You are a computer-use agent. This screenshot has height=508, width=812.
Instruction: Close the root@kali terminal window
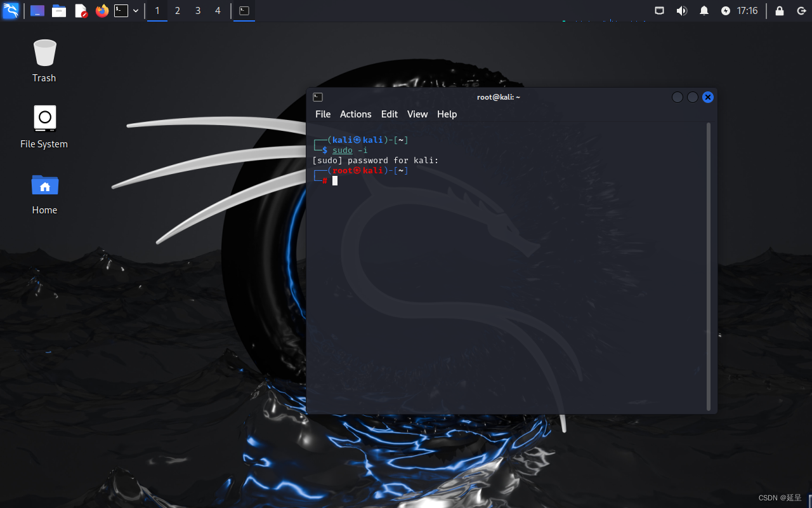coord(708,97)
